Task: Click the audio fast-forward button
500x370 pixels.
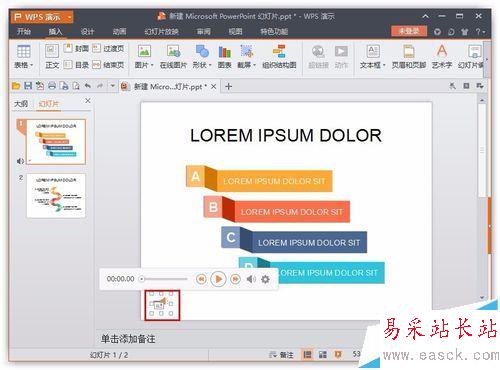Action: [x=236, y=279]
